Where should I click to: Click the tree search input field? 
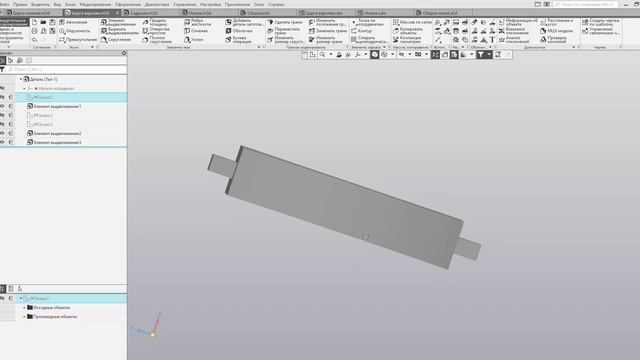65,69
